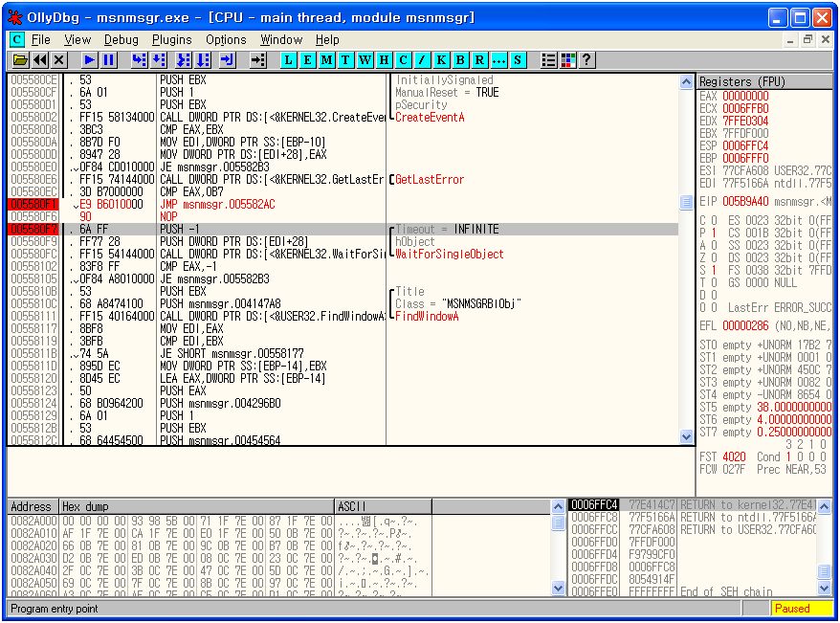The image size is (840, 623).
Task: Show the Memory map via the M icon
Action: [x=327, y=60]
